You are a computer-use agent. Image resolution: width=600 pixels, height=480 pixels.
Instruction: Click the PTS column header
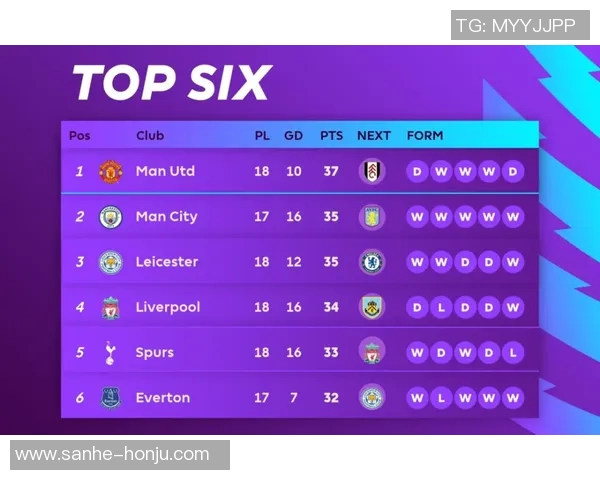click(331, 136)
